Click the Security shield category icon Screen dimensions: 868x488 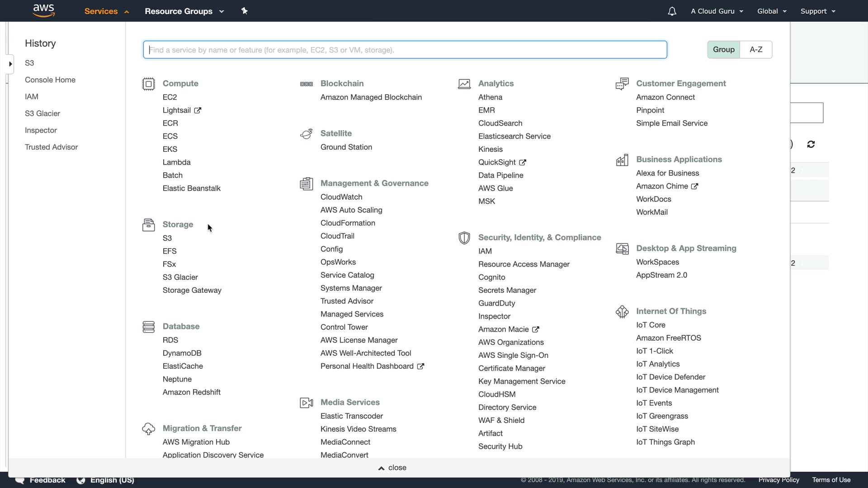[464, 238]
